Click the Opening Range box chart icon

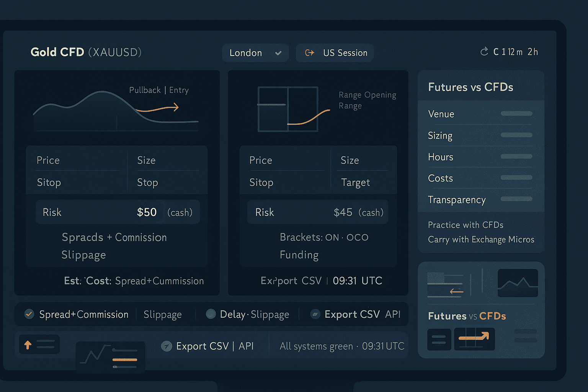pyautogui.click(x=288, y=109)
